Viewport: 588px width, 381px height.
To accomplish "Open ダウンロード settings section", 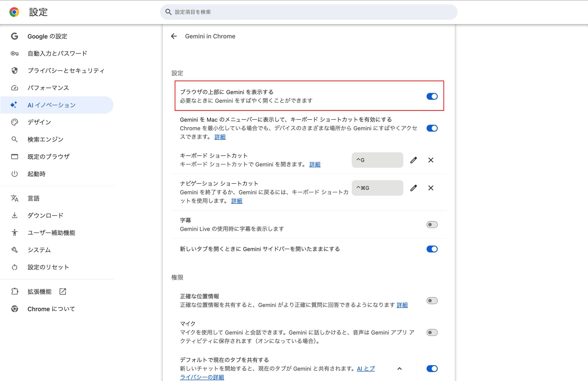I will pyautogui.click(x=57, y=215).
